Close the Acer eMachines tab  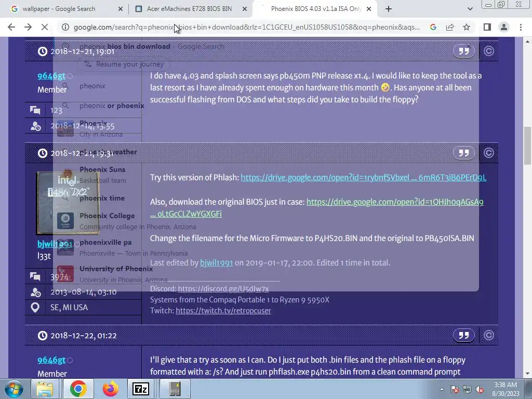[x=245, y=9]
